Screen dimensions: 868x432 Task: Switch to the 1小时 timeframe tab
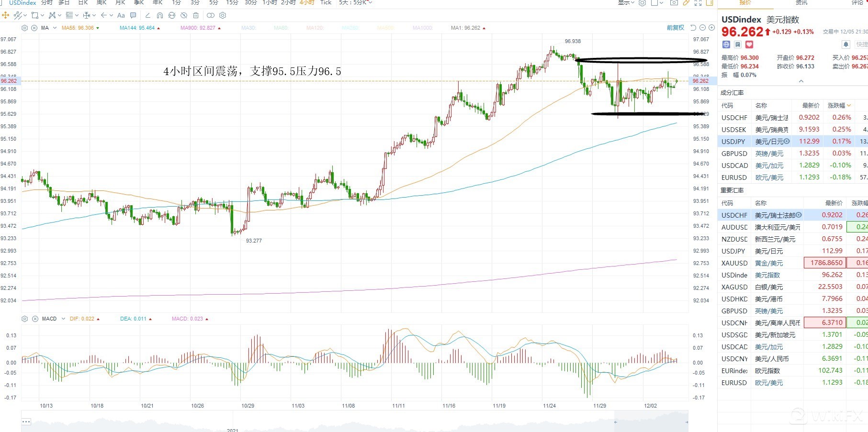[x=270, y=3]
